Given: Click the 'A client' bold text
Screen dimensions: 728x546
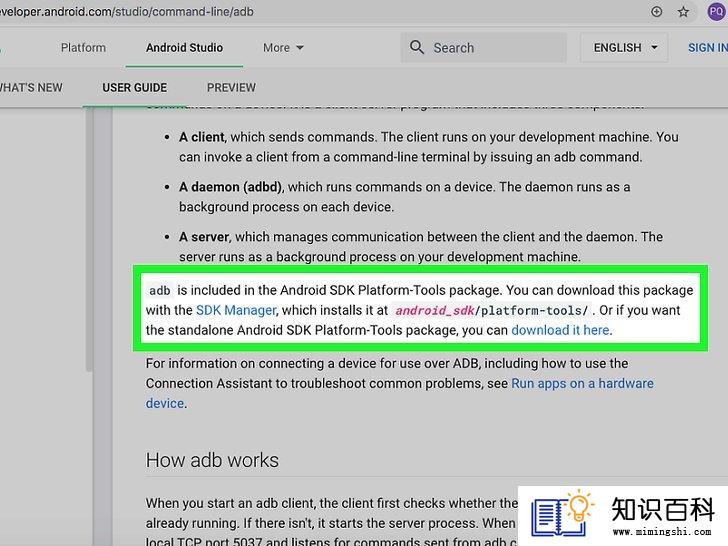Looking at the screenshot, I should (x=202, y=137).
